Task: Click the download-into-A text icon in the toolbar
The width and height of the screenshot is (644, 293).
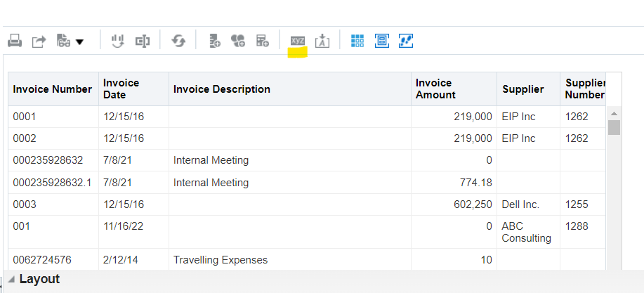Action: coord(322,41)
